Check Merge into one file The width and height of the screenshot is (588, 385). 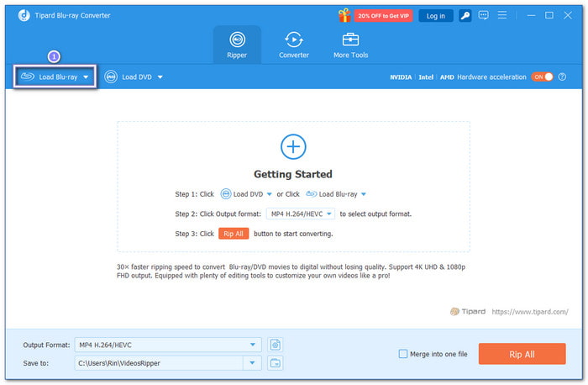tap(402, 354)
